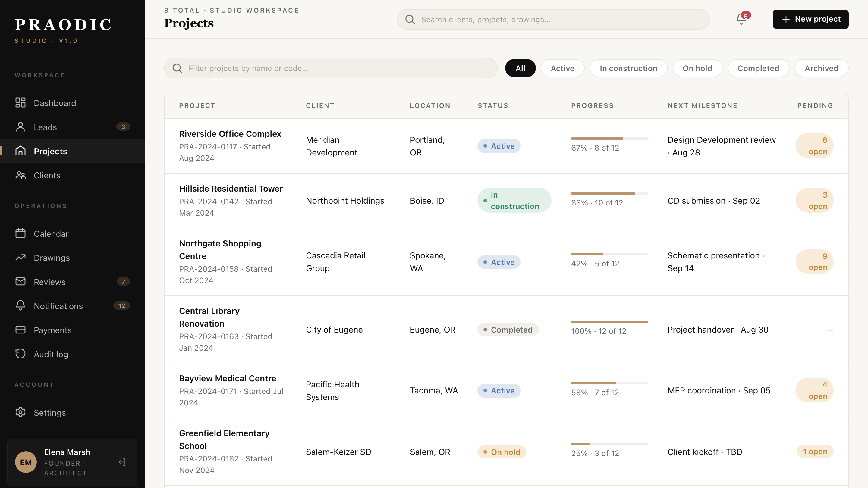Open Dashboard from the sidebar
The height and width of the screenshot is (488, 868).
pos(72,103)
